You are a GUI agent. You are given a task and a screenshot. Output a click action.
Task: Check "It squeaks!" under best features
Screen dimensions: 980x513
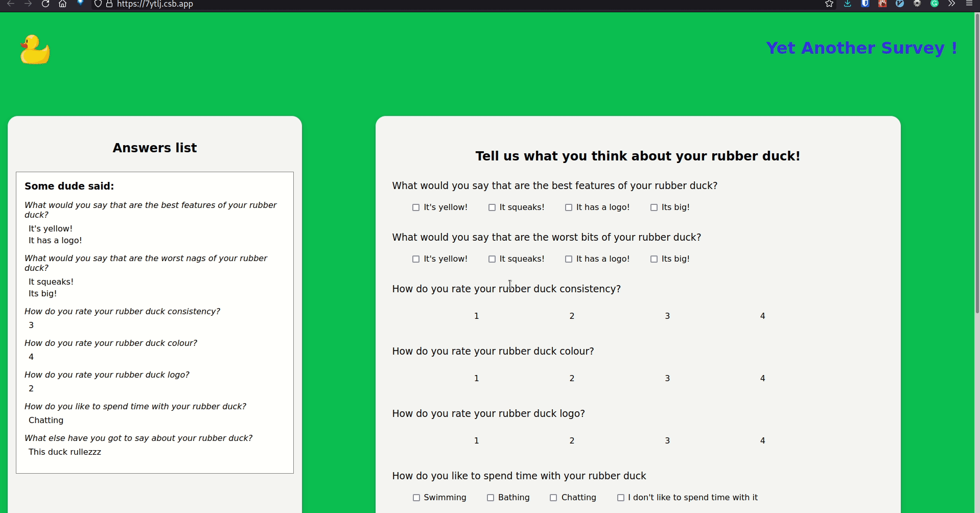pos(492,207)
